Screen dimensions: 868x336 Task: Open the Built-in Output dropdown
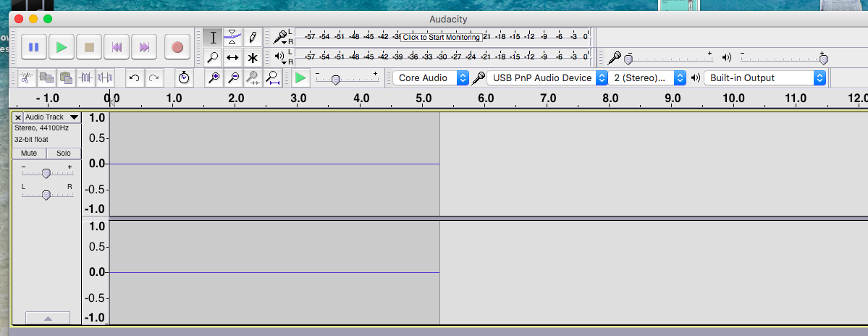[765, 78]
